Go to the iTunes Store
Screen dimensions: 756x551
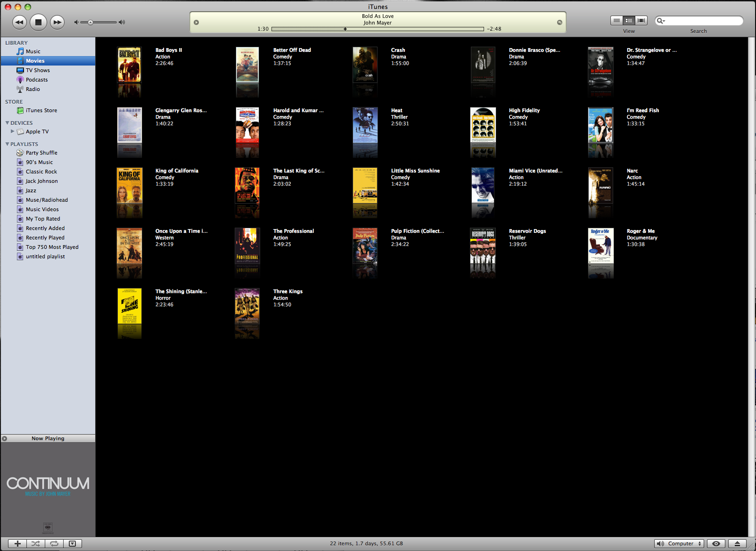[x=41, y=110]
